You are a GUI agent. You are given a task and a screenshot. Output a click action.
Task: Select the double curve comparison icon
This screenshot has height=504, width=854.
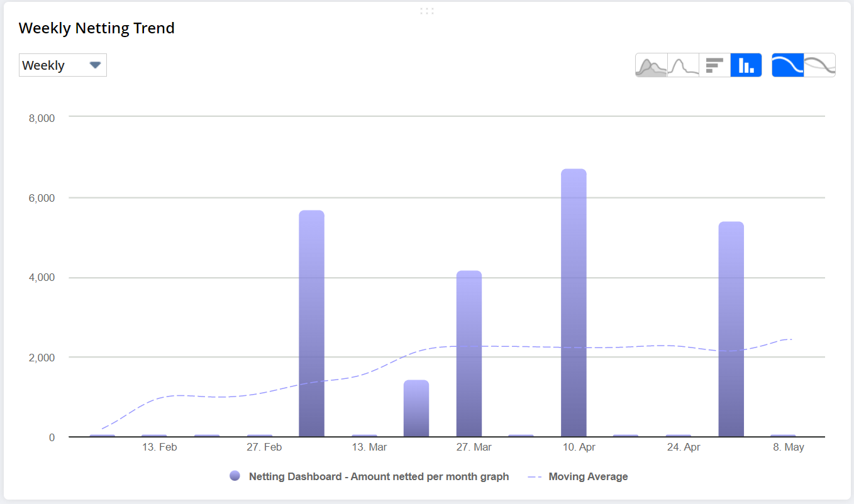point(820,65)
